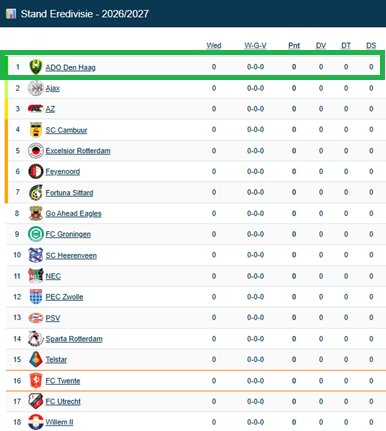Sort table by the Wed column header
The width and height of the screenshot is (386, 431).
click(x=214, y=46)
